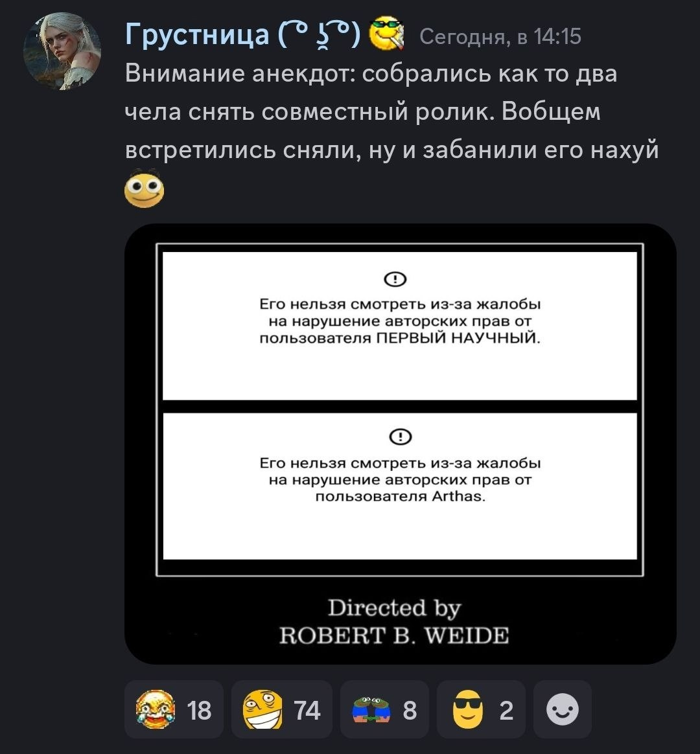Click the crying-laughing emoji reaction icon
The height and width of the screenshot is (754, 700).
tap(155, 709)
